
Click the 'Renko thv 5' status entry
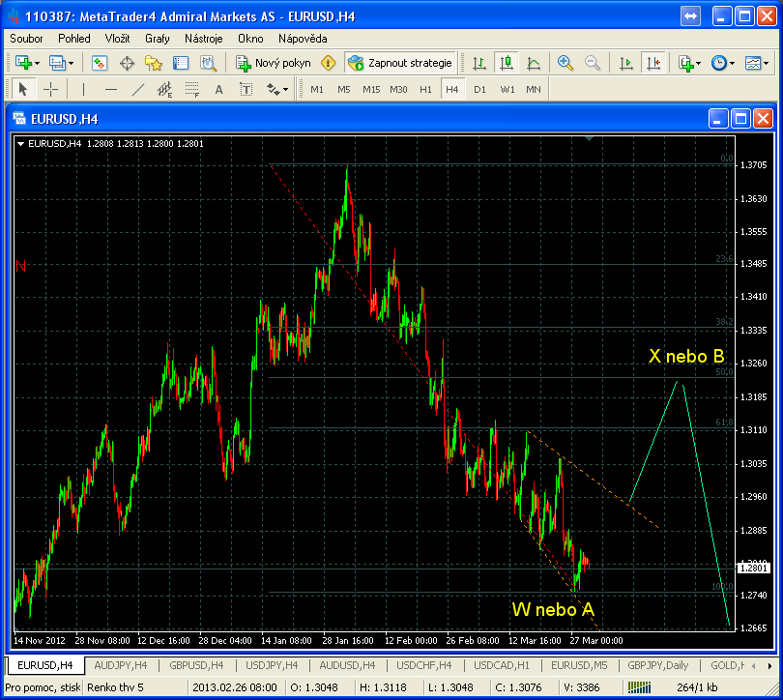[115, 687]
